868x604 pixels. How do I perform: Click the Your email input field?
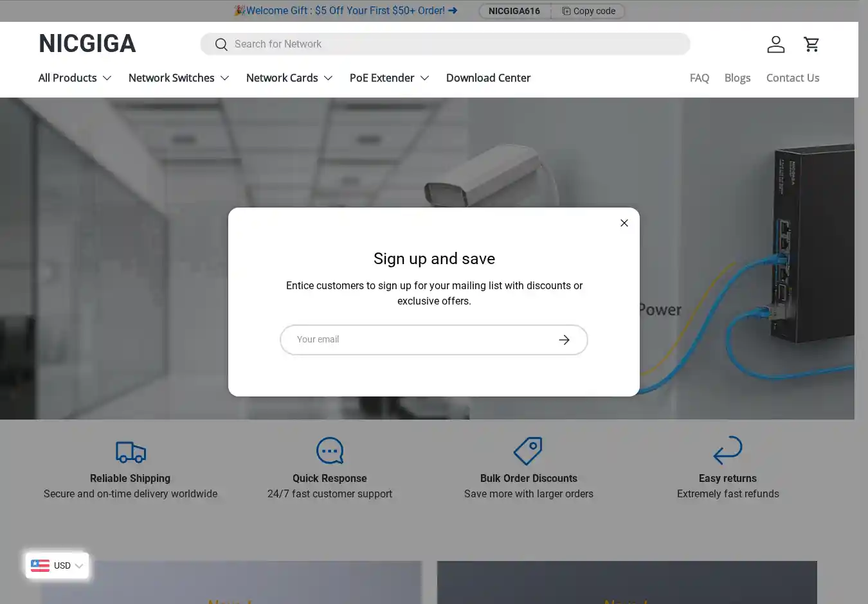(418, 340)
